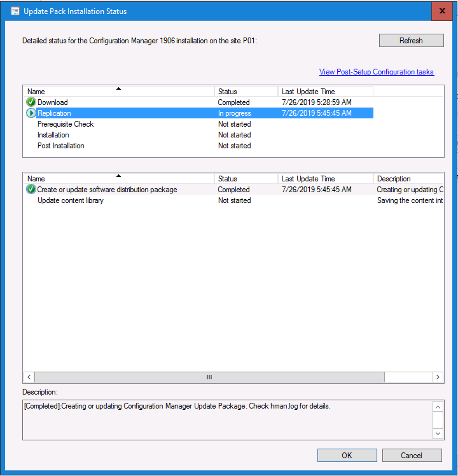Sort top list by Status column header
458x476 pixels.
click(x=246, y=92)
